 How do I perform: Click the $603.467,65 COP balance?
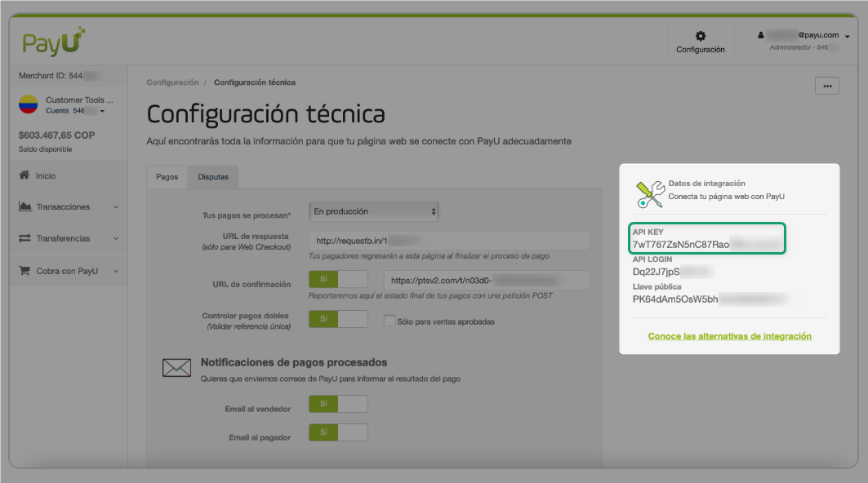coord(56,135)
